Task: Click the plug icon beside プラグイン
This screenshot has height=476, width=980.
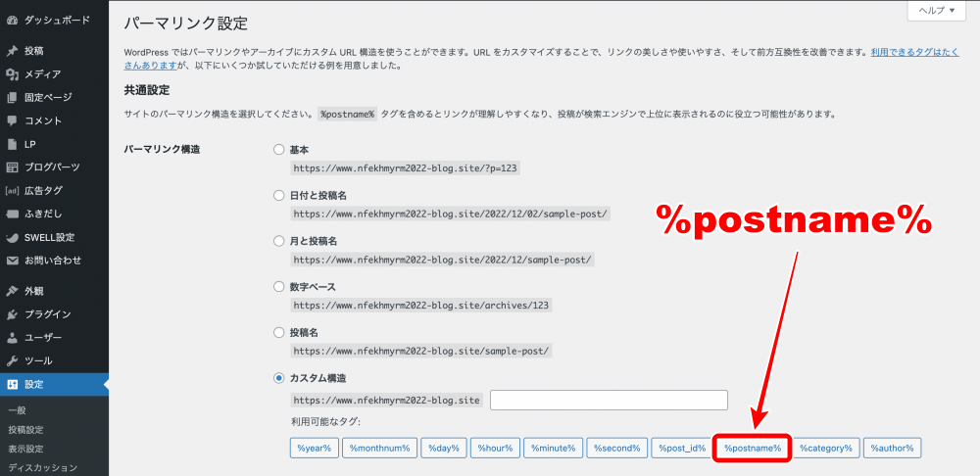Action: 12,314
